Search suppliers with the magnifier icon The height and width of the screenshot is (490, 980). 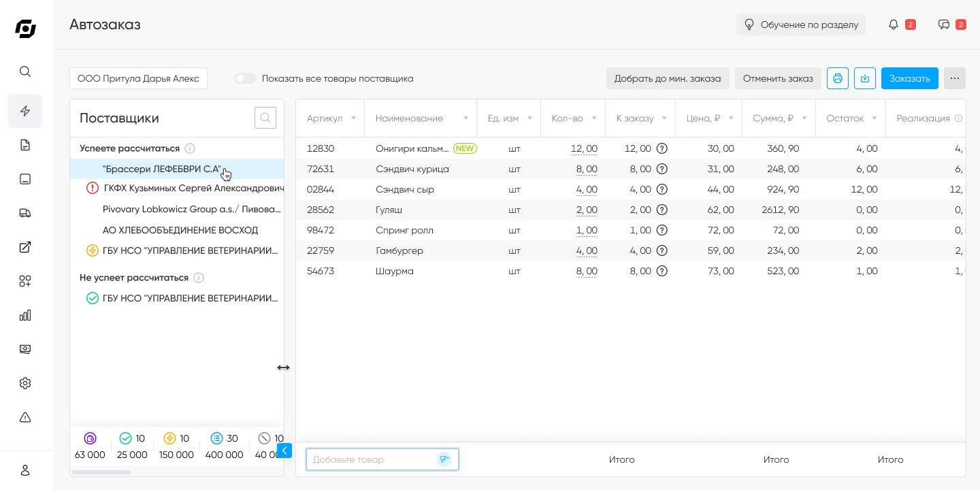point(265,118)
